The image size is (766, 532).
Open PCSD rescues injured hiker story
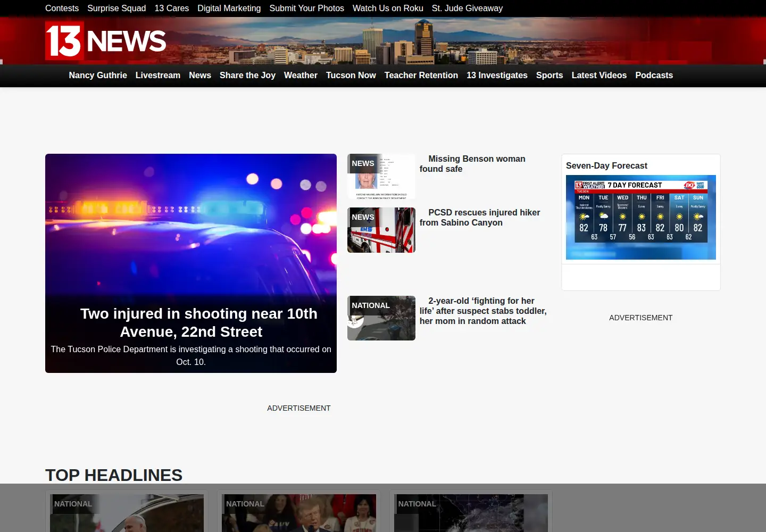pos(480,218)
